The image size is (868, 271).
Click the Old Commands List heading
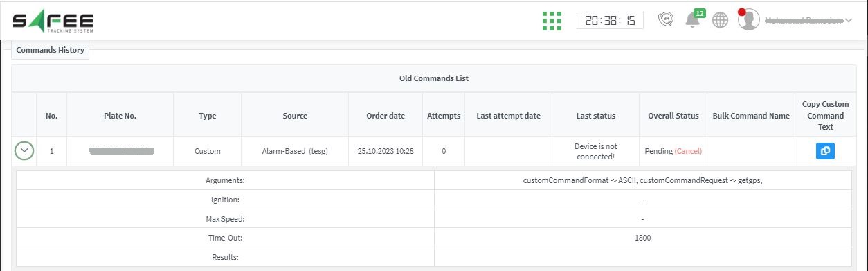(434, 78)
